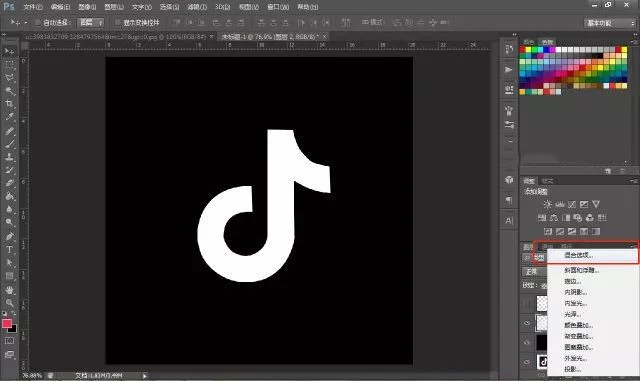The height and width of the screenshot is (381, 640).
Task: Hide the selected transparent layer's eye
Action: pos(527,323)
